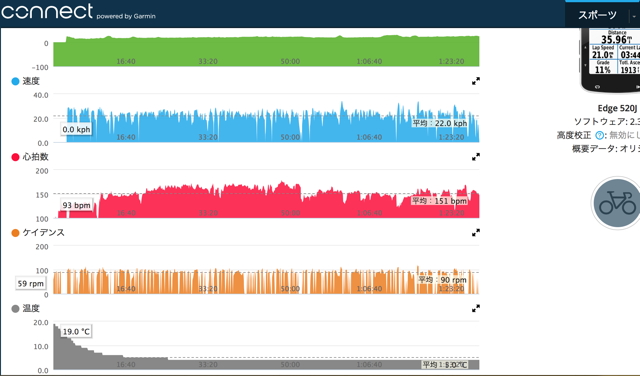Image resolution: width=640 pixels, height=376 pixels.
Task: Click the 93 bpm tooltip value
Action: [x=76, y=205]
